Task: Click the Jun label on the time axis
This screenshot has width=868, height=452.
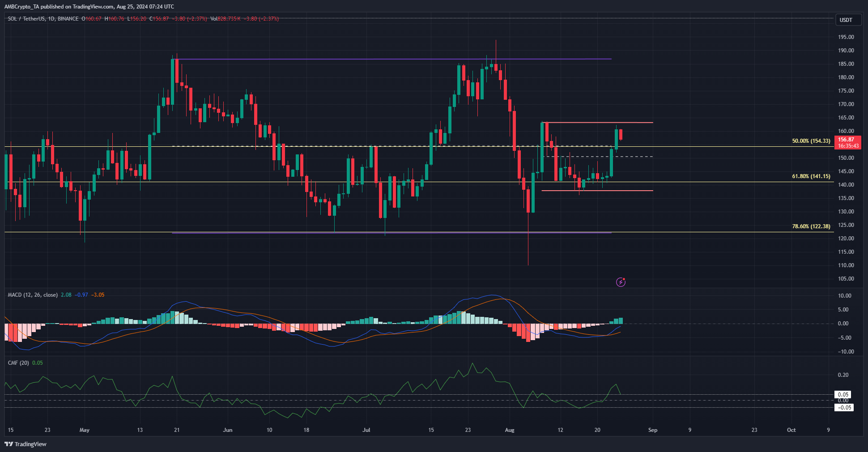Action: tap(228, 430)
